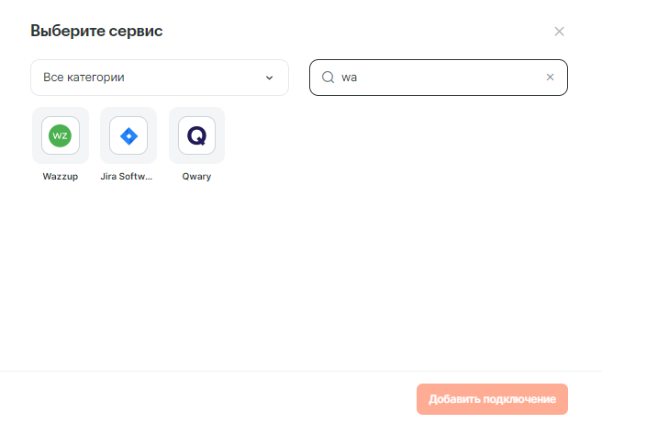
Task: Click the "Все категории" text in selector
Action: (84, 77)
